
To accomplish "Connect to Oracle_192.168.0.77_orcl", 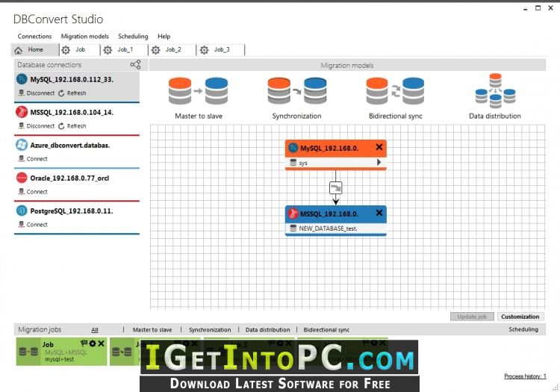I will click(x=33, y=191).
